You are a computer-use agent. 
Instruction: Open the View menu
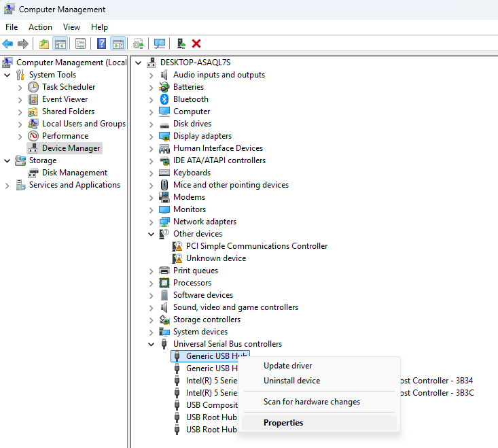(x=71, y=27)
